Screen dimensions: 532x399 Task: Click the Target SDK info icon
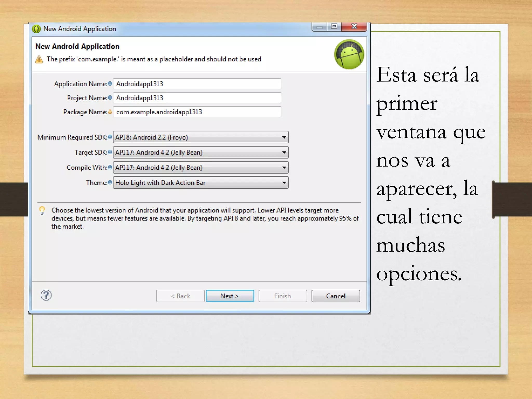110,152
